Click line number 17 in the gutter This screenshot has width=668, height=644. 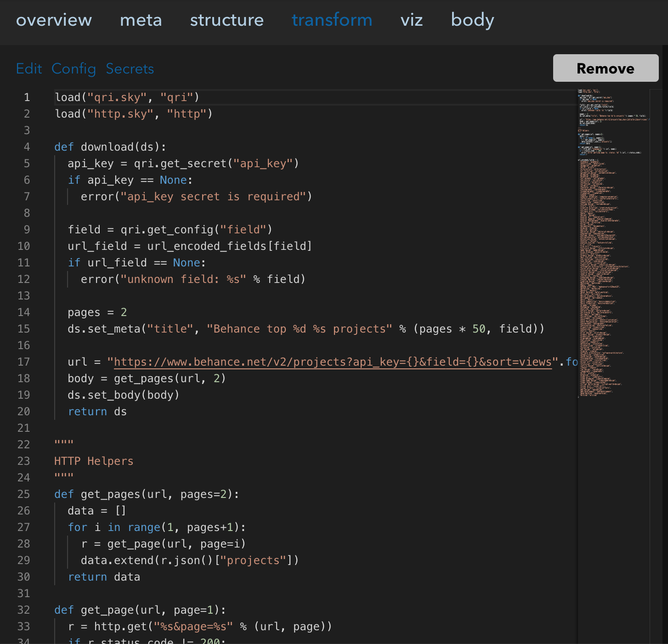[24, 362]
